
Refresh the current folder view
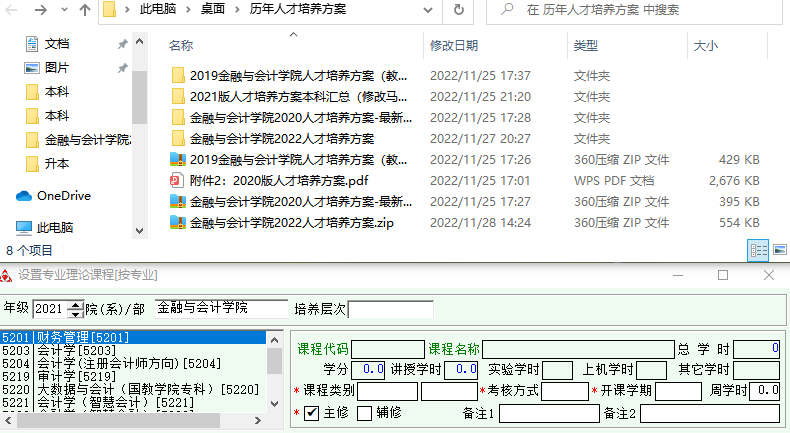tap(459, 11)
